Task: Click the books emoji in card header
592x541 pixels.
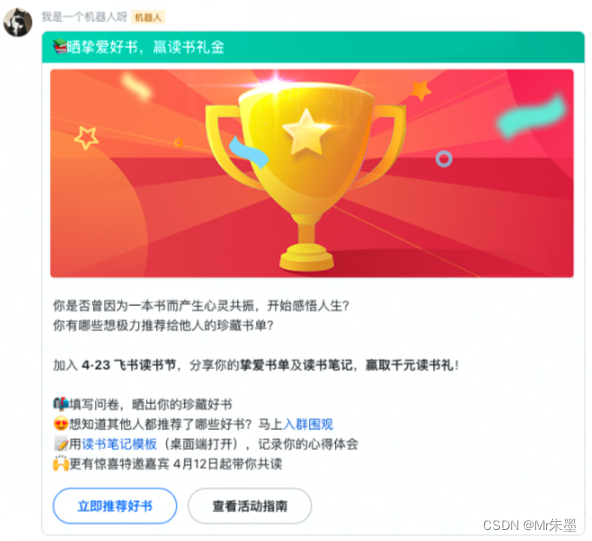Action: (60, 48)
